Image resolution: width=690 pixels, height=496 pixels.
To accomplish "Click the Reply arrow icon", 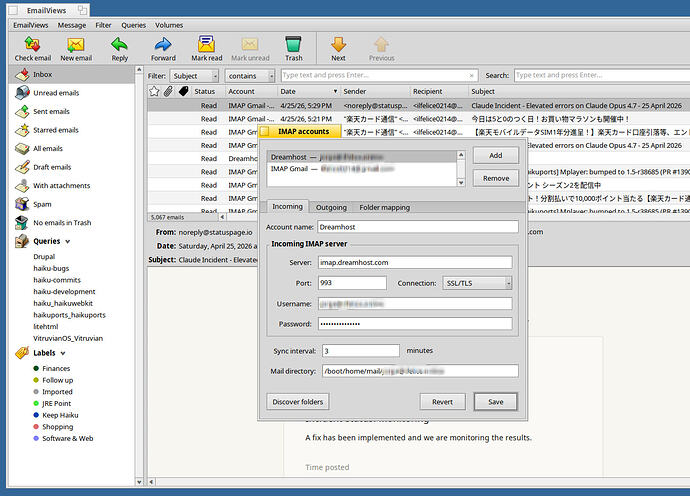I will point(119,44).
